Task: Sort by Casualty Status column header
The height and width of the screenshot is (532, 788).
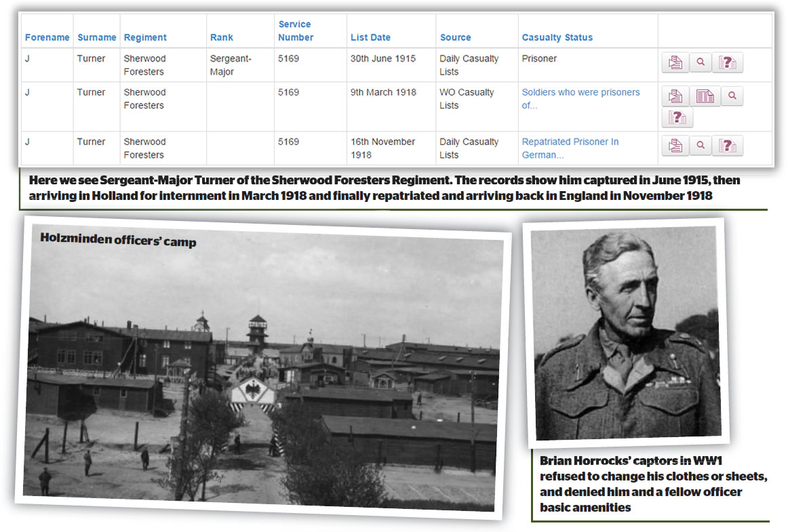Action: (x=557, y=37)
